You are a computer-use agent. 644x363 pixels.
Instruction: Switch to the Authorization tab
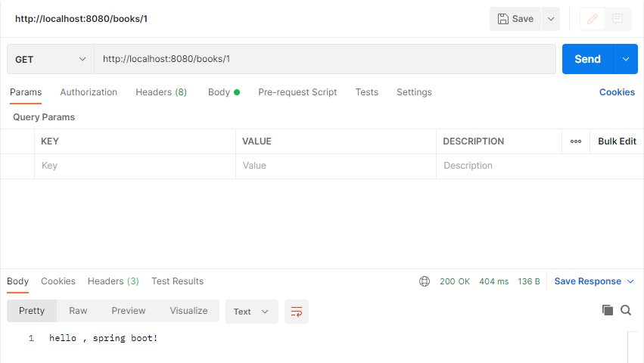89,92
